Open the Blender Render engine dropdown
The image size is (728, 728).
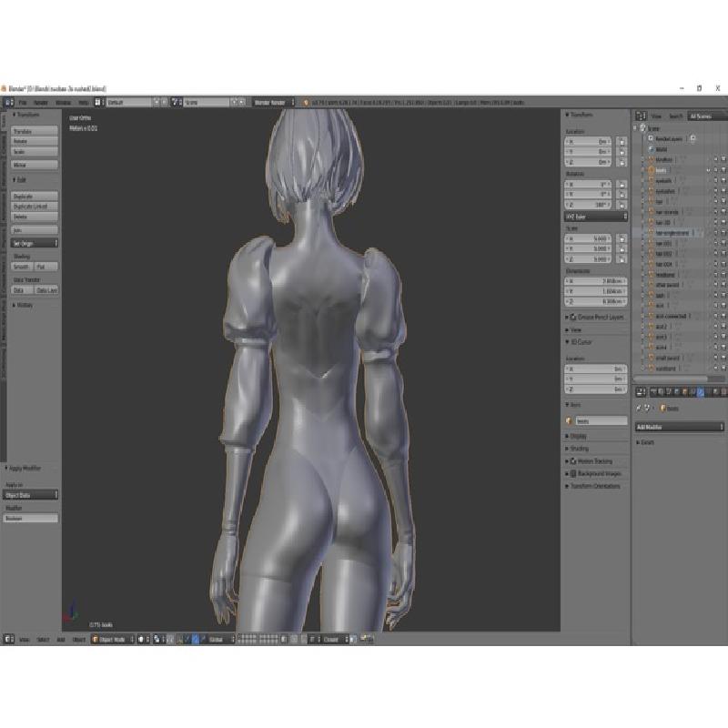point(274,102)
